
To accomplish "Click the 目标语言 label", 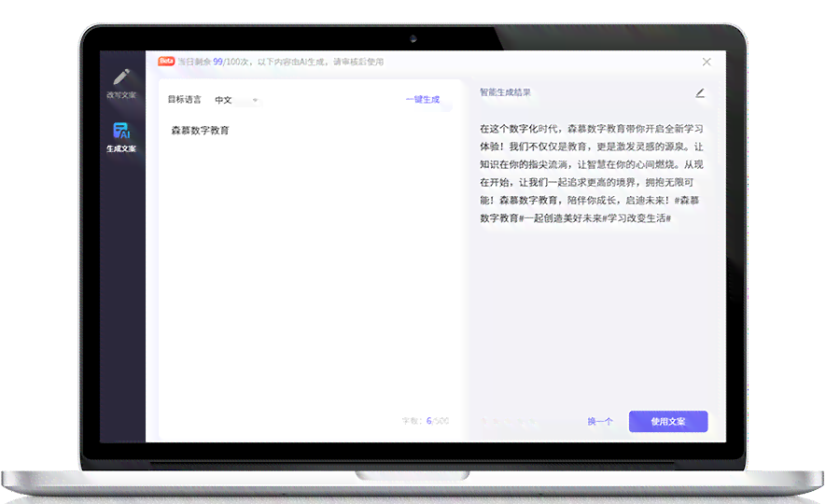I will point(185,99).
